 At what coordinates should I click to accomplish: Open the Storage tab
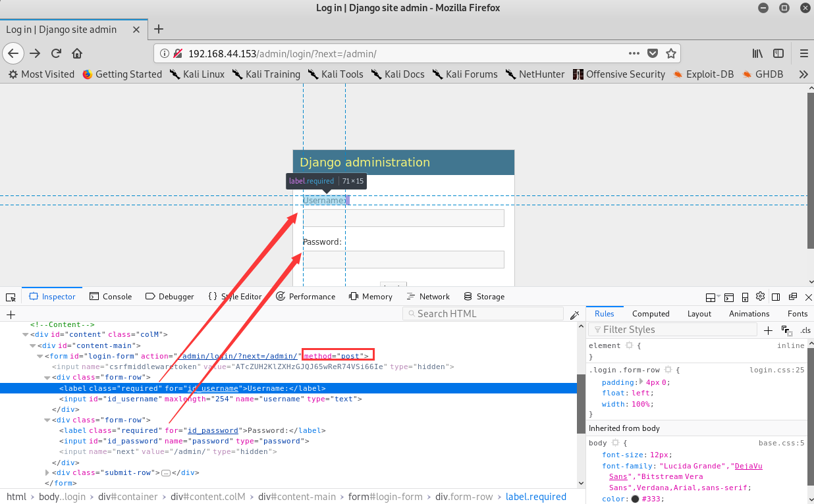(484, 297)
